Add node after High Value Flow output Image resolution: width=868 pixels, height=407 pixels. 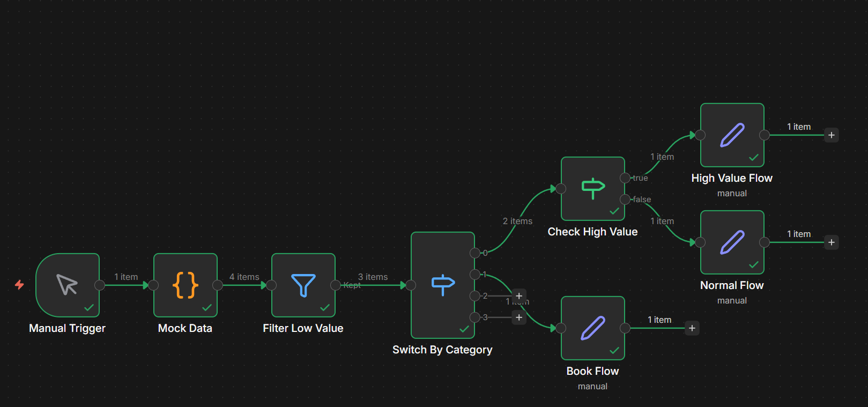click(832, 135)
